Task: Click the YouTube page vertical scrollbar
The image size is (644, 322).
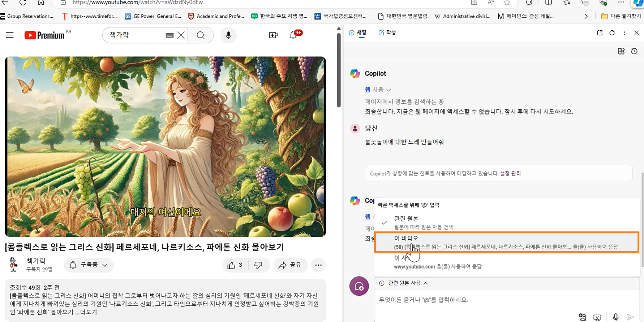Action: pyautogui.click(x=339, y=70)
